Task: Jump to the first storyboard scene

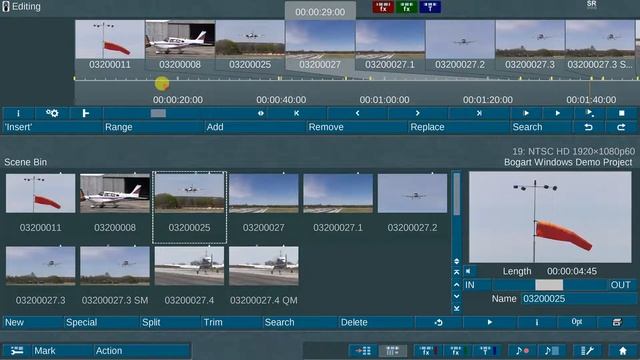Action: 297,113
